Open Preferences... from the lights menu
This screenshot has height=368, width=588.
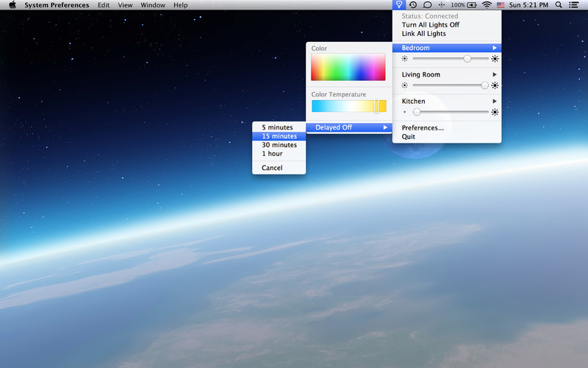point(423,127)
